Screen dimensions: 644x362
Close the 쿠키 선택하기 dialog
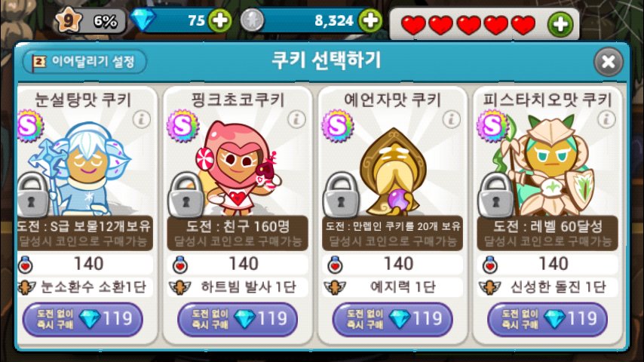click(608, 62)
